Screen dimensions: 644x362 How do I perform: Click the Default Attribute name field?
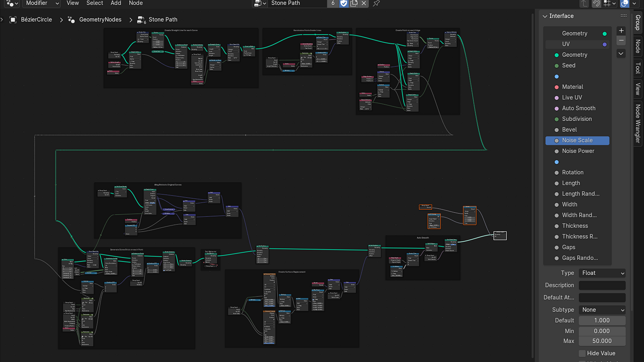(602, 298)
